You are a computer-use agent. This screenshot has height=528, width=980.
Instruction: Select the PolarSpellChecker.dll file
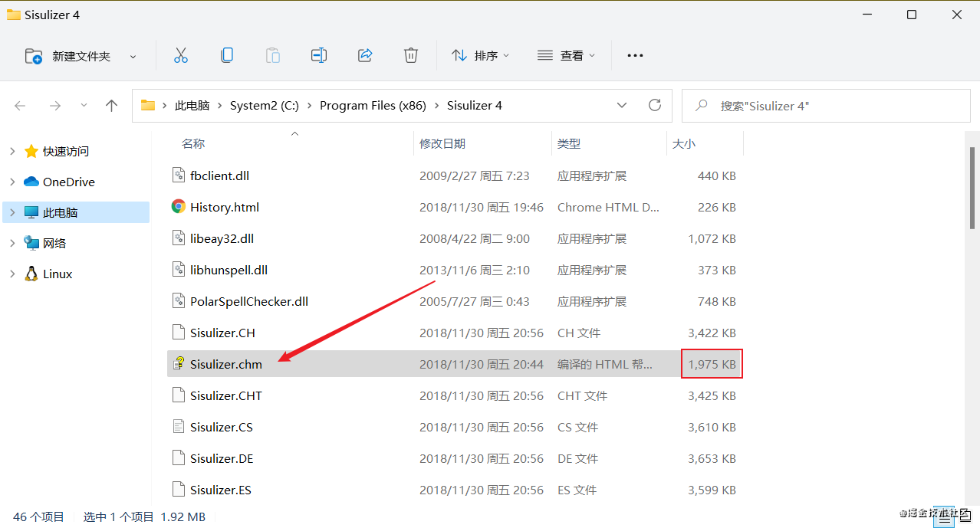click(x=249, y=302)
